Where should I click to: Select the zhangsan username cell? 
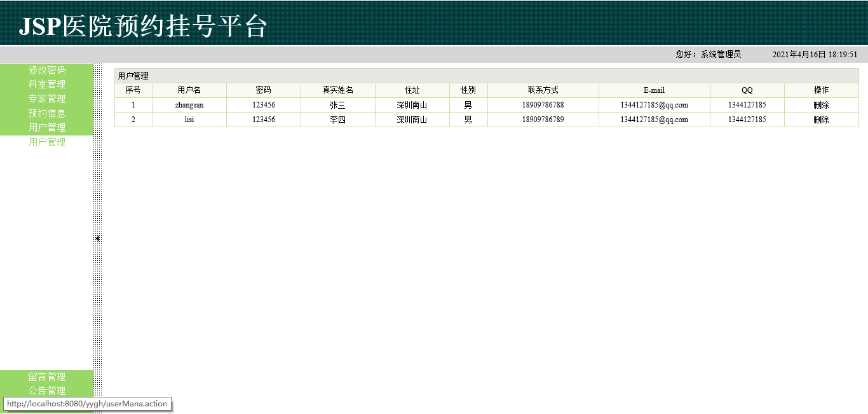click(189, 105)
